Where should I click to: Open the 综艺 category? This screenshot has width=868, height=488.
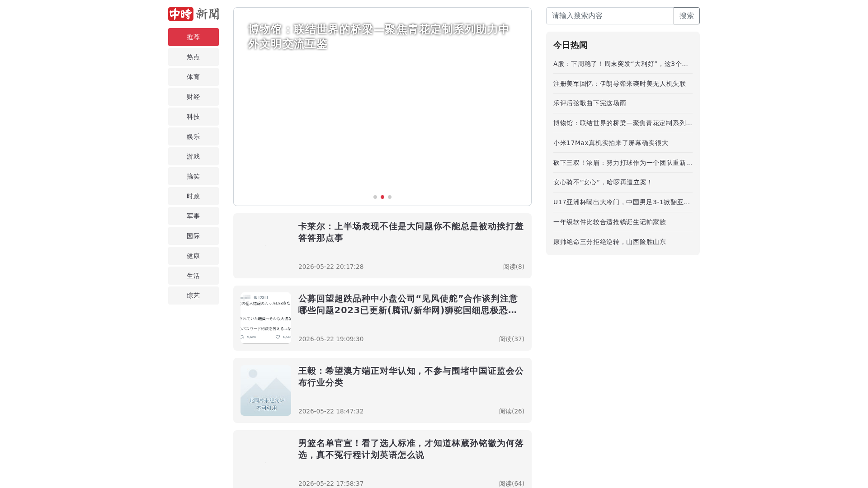pyautogui.click(x=193, y=296)
